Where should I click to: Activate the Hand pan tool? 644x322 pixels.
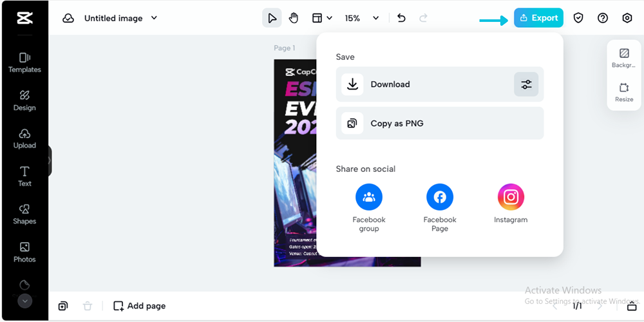pos(293,18)
